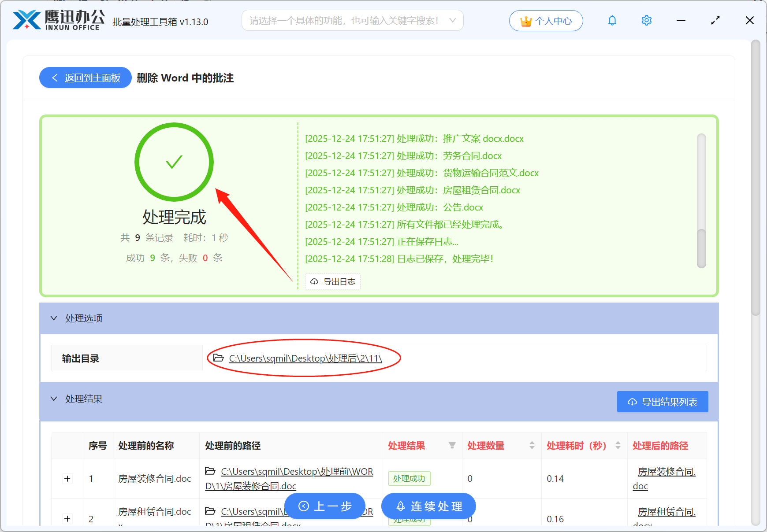This screenshot has height=532, width=767.
Task: Click the download icon on 导出日志 button
Action: pyautogui.click(x=314, y=281)
